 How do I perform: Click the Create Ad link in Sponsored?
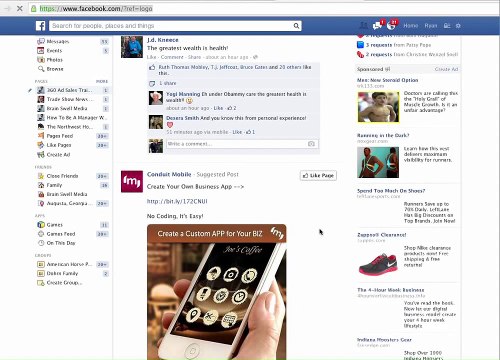(446, 69)
